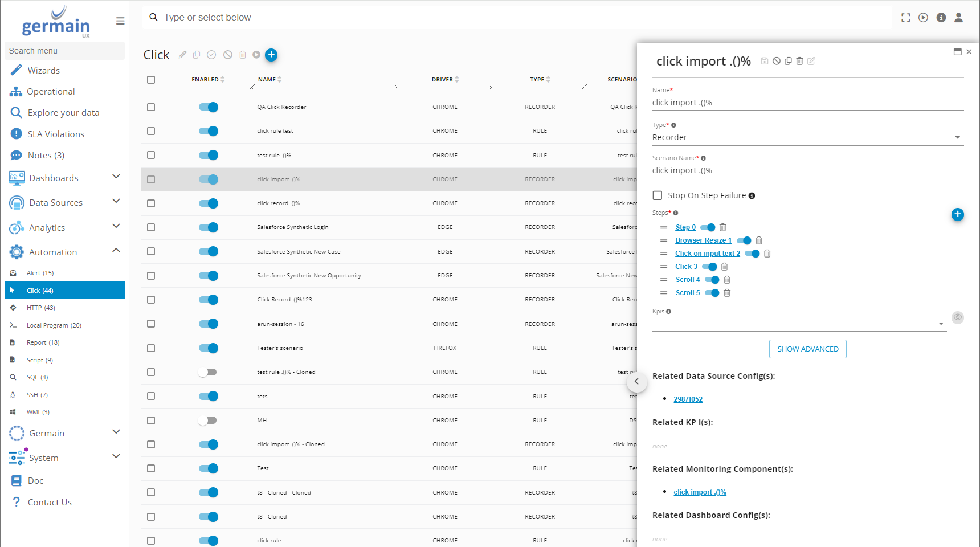Open the 2987f052 data source link
The height and width of the screenshot is (547, 980).
pyautogui.click(x=688, y=399)
